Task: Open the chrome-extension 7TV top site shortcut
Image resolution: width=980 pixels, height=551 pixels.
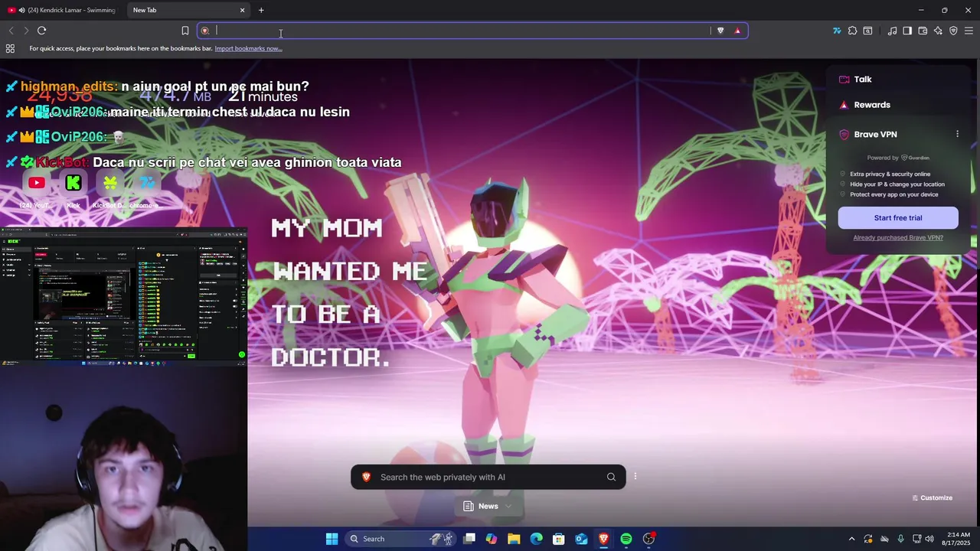Action: pyautogui.click(x=147, y=183)
